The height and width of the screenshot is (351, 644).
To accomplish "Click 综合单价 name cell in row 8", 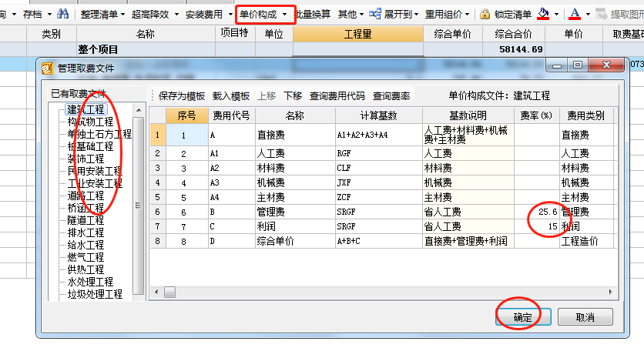I will point(295,241).
